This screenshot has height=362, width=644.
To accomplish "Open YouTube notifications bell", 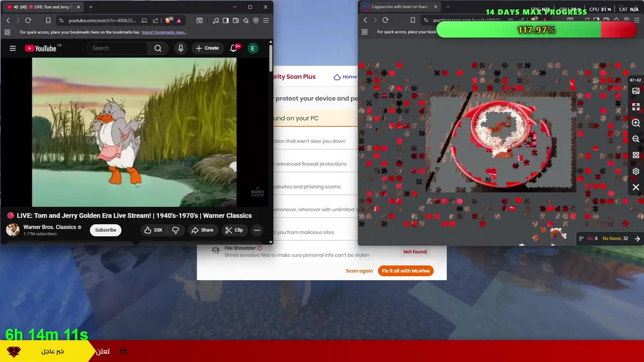I will tap(233, 48).
